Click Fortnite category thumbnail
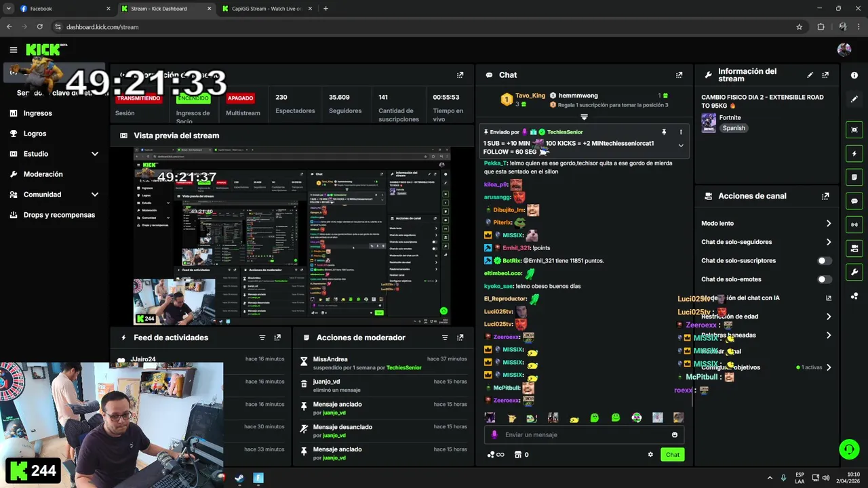Viewport: 868px width, 488px height. click(709, 123)
